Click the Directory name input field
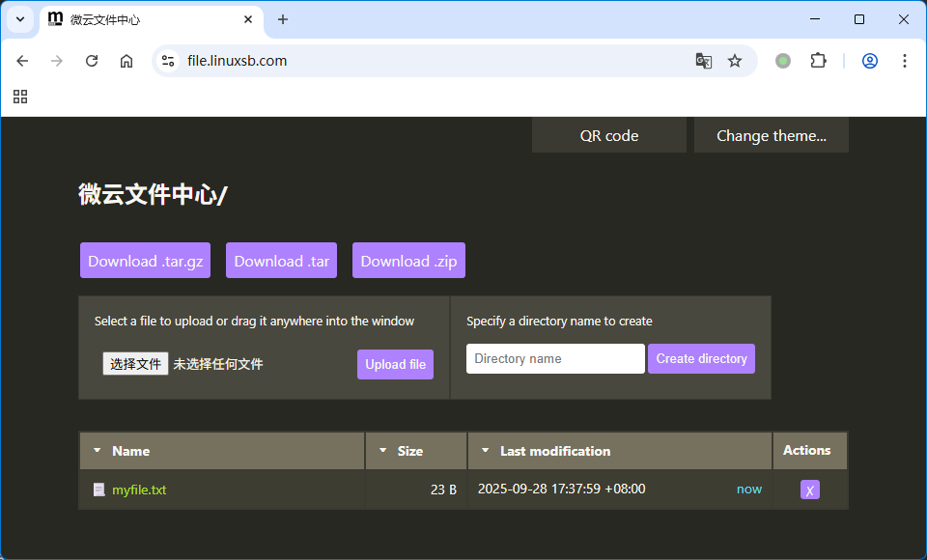 [555, 358]
